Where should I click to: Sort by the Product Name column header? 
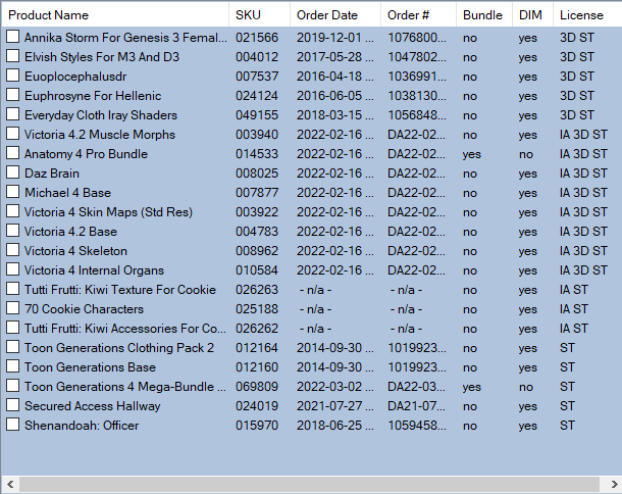click(x=114, y=15)
